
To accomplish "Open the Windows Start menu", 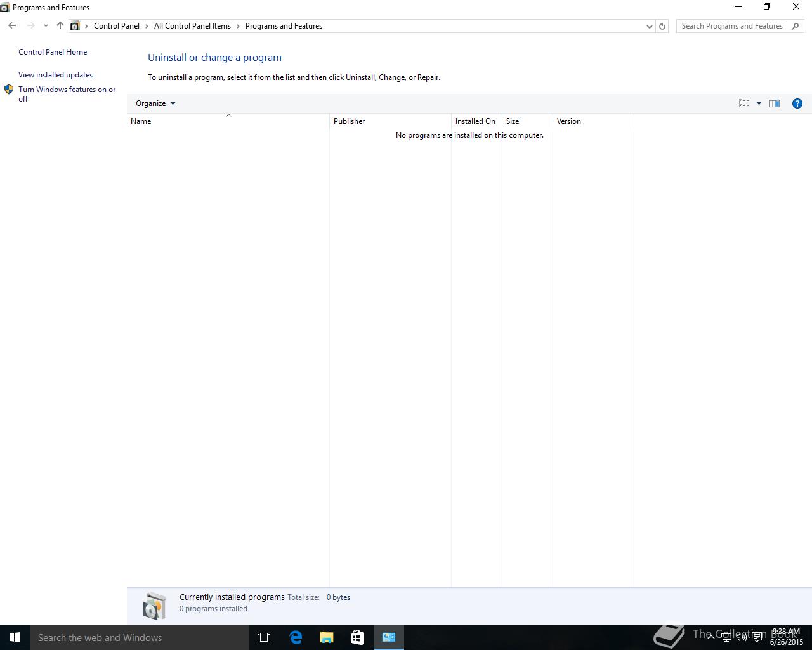I will (x=15, y=637).
